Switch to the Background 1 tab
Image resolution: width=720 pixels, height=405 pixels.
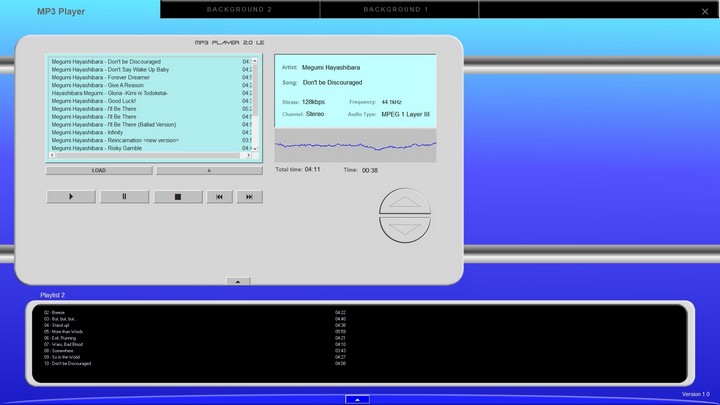(x=396, y=9)
